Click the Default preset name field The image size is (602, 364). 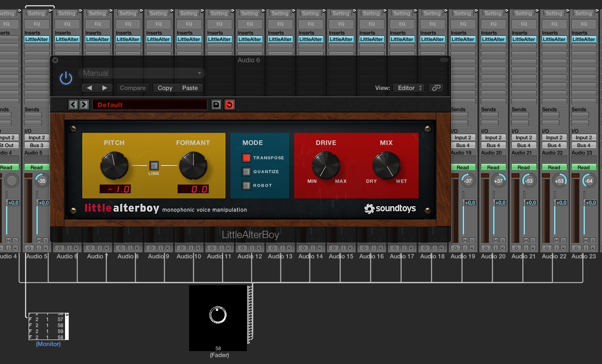(150, 105)
